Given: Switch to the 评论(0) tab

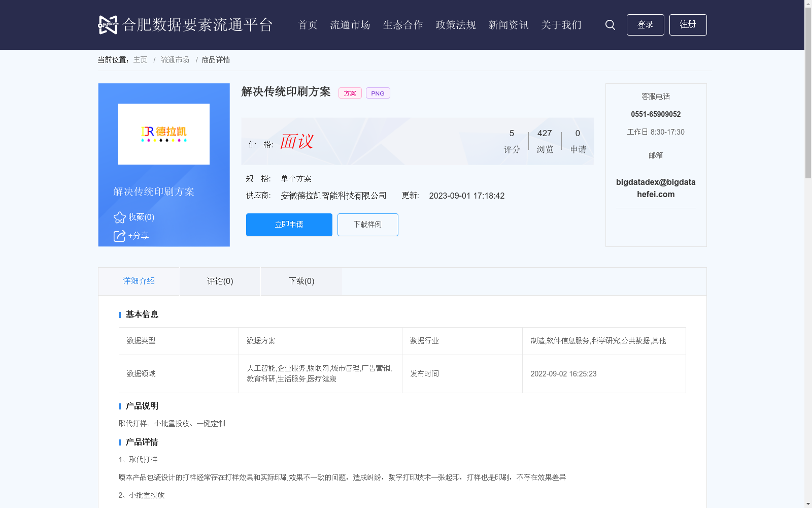Looking at the screenshot, I should (x=220, y=281).
